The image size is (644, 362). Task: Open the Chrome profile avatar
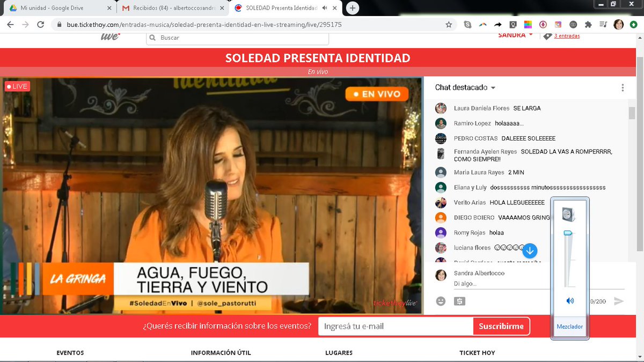coord(618,25)
